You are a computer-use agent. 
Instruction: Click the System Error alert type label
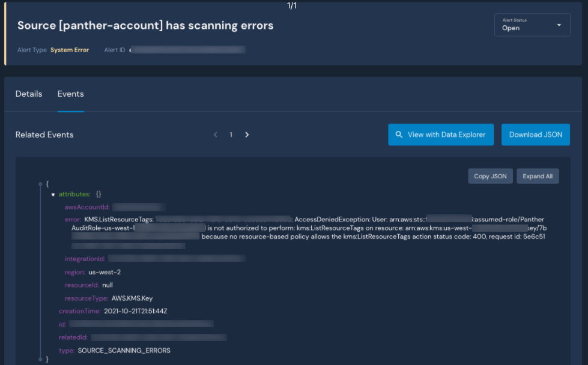[69, 50]
